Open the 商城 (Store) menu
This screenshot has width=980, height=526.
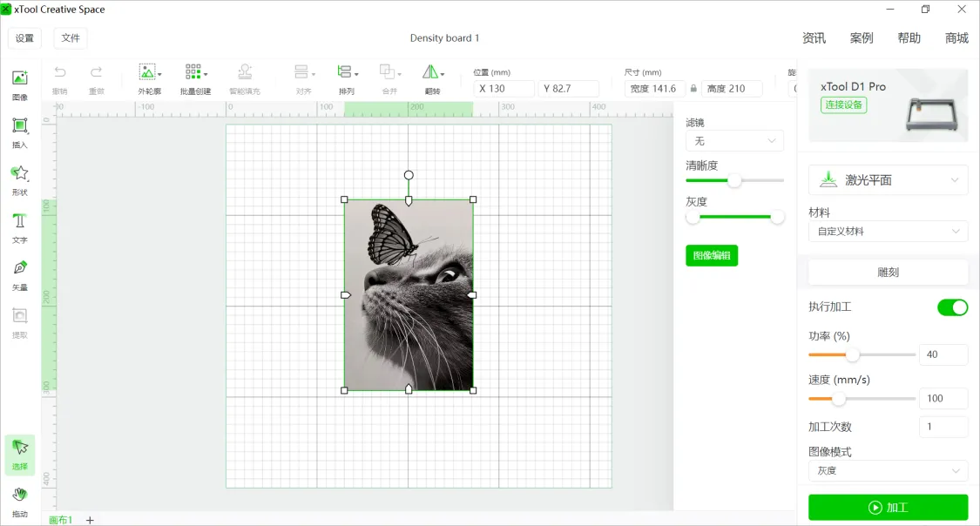point(956,38)
